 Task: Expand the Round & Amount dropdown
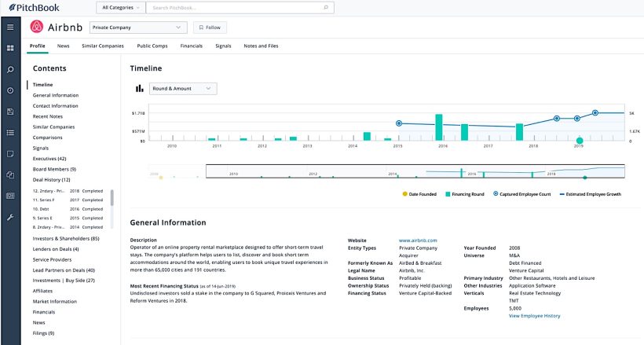pos(182,89)
